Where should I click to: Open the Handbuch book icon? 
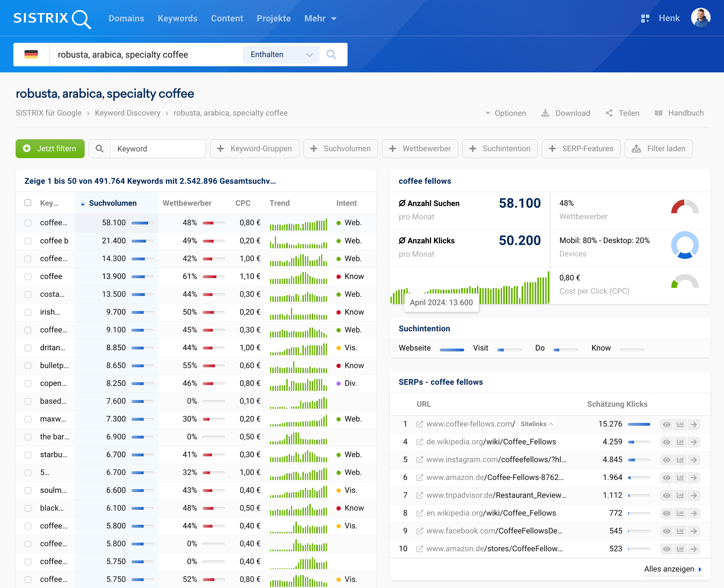[658, 113]
